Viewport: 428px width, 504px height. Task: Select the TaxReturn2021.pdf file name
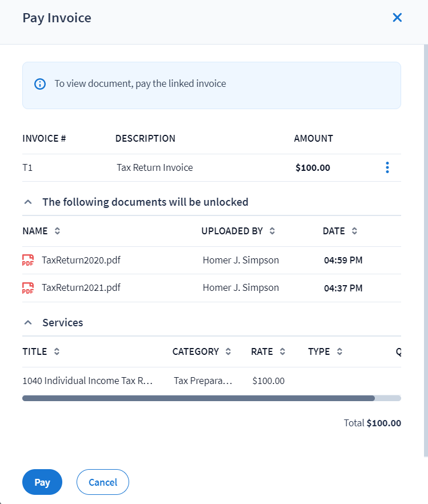[x=81, y=288]
